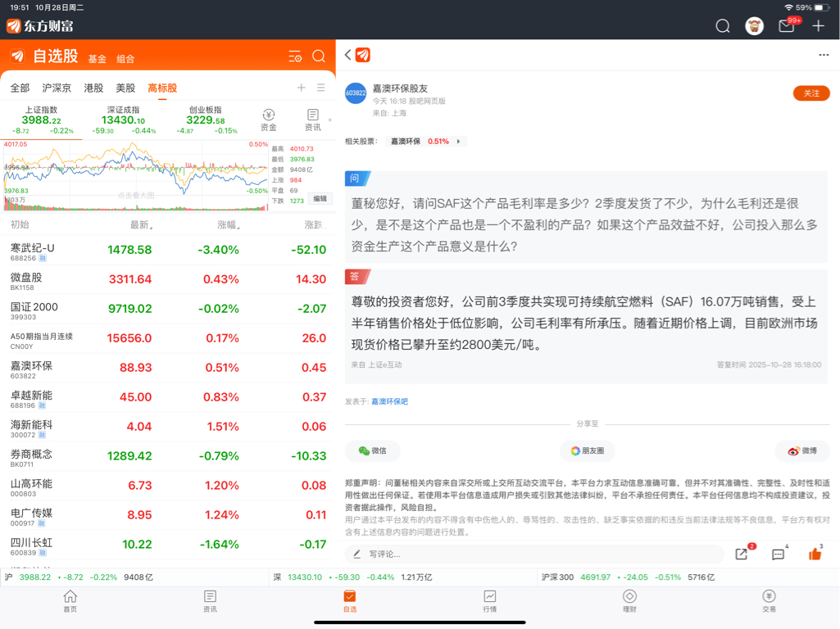Share the post to 微博

(802, 450)
